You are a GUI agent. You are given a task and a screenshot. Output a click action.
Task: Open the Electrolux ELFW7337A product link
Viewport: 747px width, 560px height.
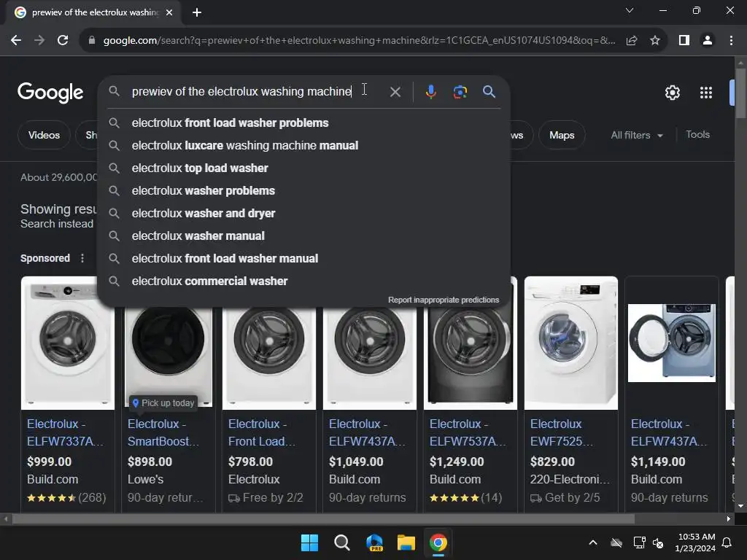[65, 432]
